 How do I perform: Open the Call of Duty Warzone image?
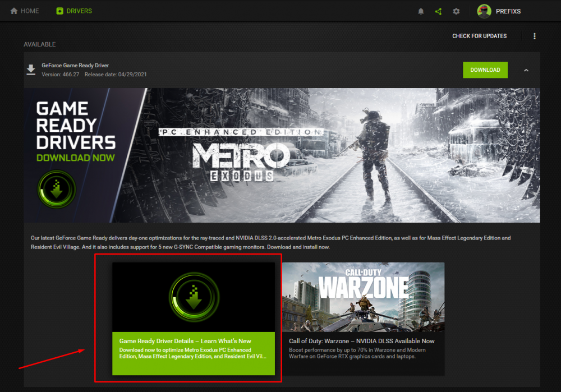364,297
